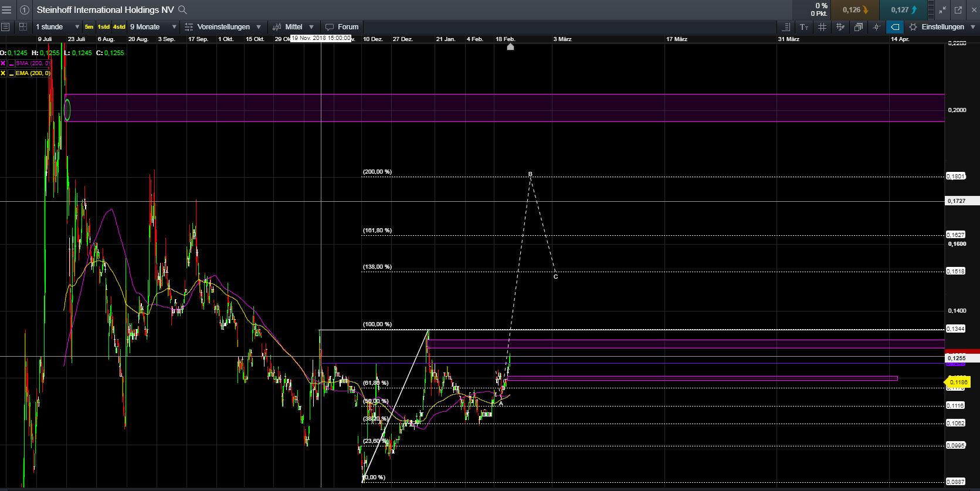Click the 0,1062 price axis label

coord(955,423)
